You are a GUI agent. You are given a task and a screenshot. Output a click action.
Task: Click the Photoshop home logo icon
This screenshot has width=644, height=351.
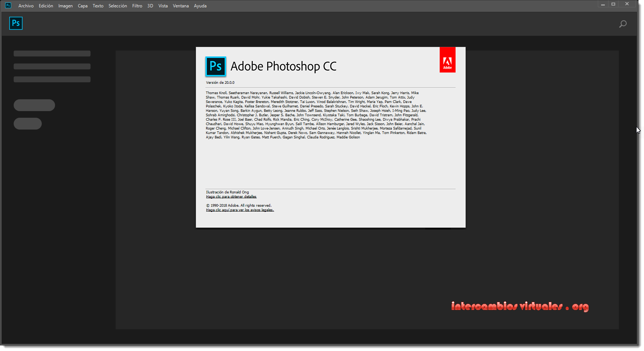16,23
